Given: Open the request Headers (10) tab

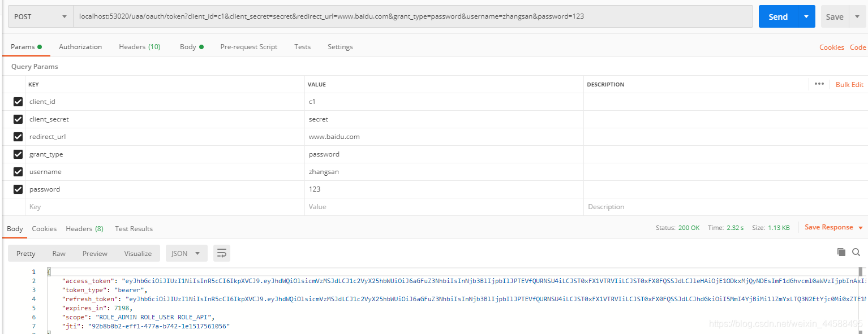Looking at the screenshot, I should pyautogui.click(x=140, y=47).
